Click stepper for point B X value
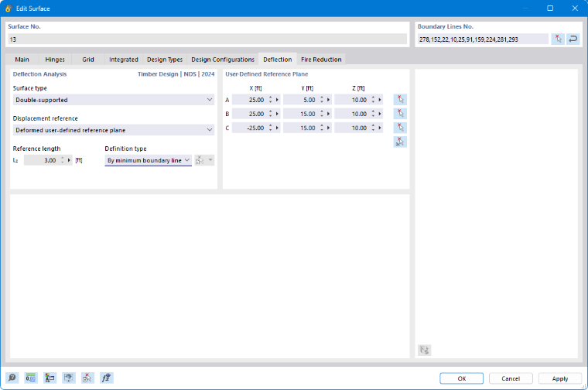The image size is (588, 390). click(270, 114)
